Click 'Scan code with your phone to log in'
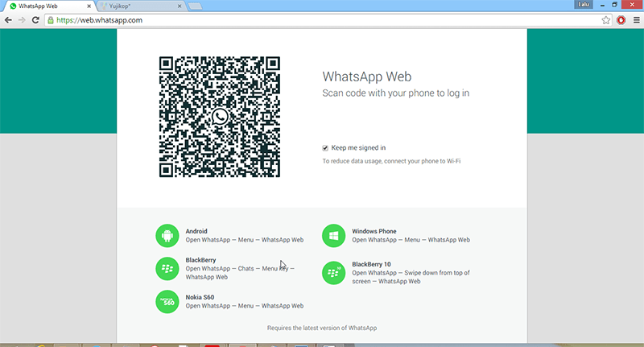 click(395, 93)
